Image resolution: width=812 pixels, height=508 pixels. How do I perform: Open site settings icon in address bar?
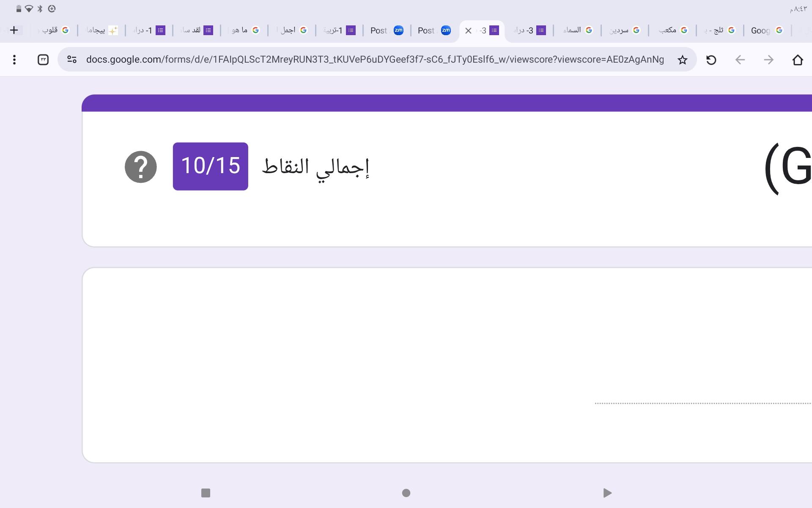pos(72,60)
